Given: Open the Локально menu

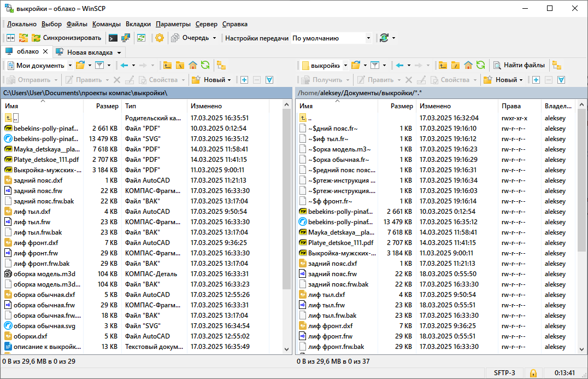Looking at the screenshot, I should pos(22,24).
